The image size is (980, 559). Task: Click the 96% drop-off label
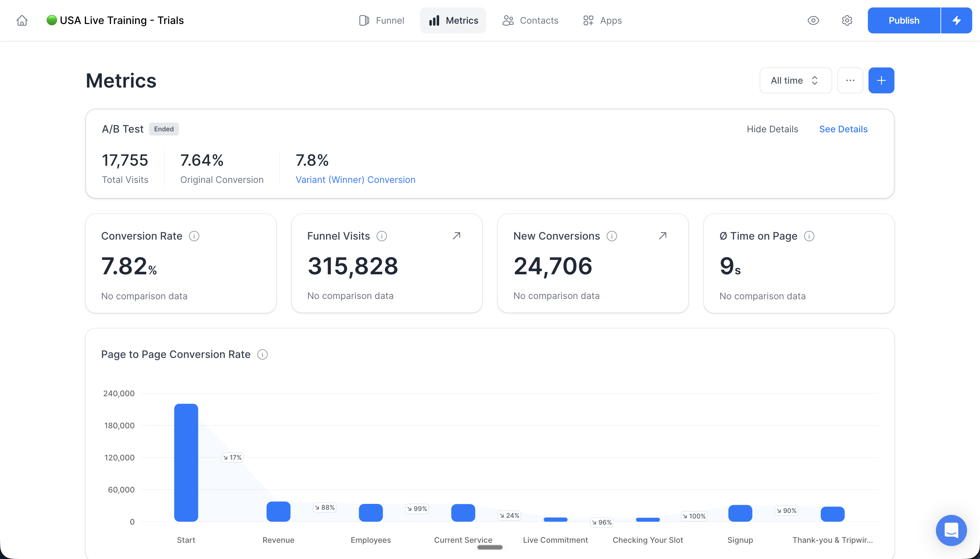coord(602,522)
